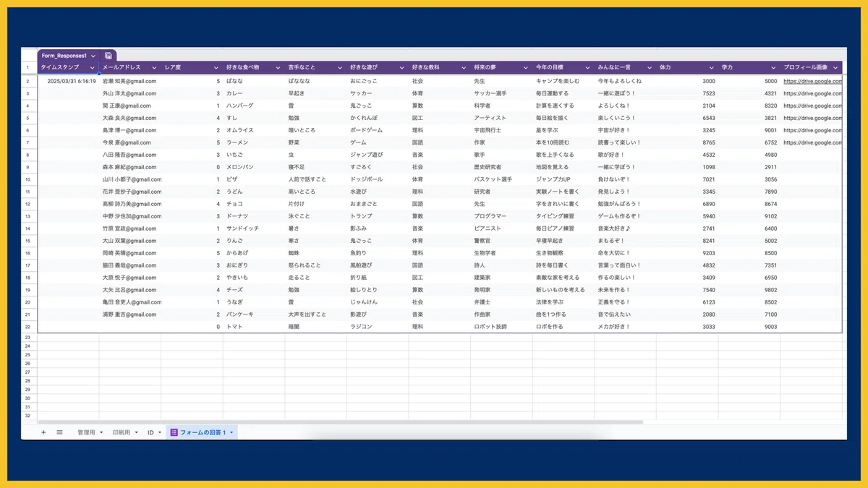
Task: Open drive.google.com link in row 5
Action: point(812,118)
